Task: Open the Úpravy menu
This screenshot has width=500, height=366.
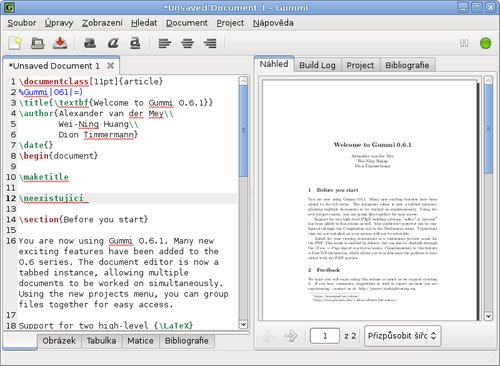Action: 59,23
